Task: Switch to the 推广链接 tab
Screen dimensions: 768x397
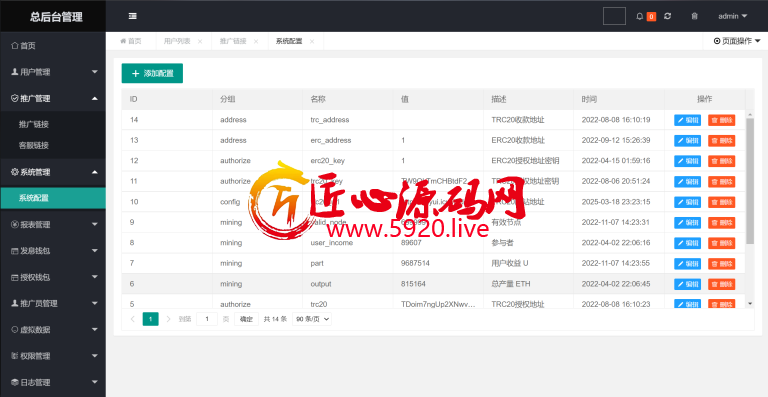Action: pos(233,41)
